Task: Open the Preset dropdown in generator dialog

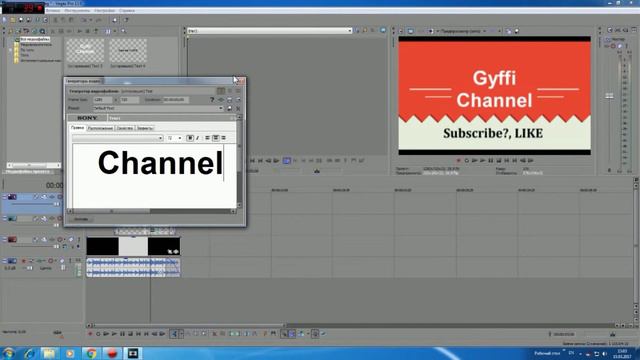Action: 221,108
